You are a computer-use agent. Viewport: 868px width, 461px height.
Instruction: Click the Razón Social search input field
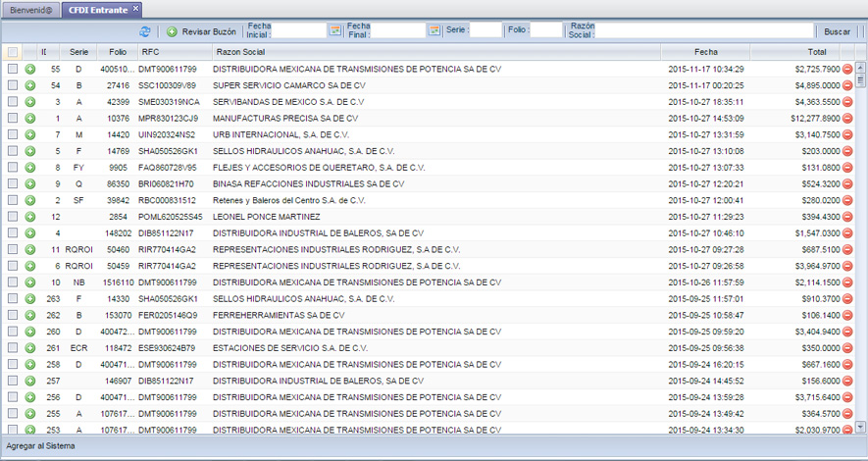click(x=704, y=31)
